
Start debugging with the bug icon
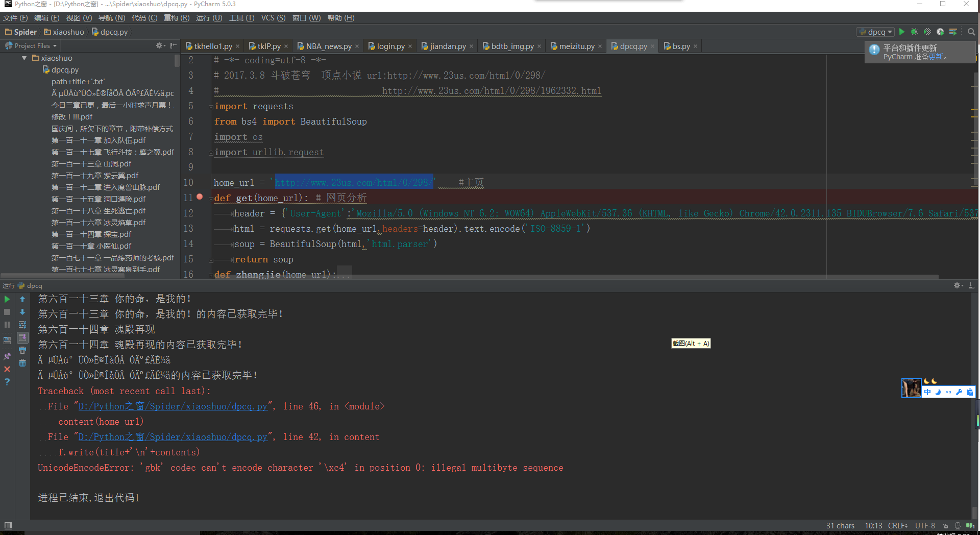(x=915, y=32)
